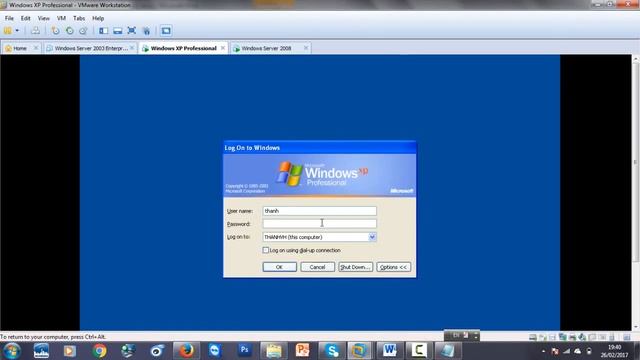Screen dimensions: 640x360
Task: Open the Edit menu
Action: (x=26, y=18)
